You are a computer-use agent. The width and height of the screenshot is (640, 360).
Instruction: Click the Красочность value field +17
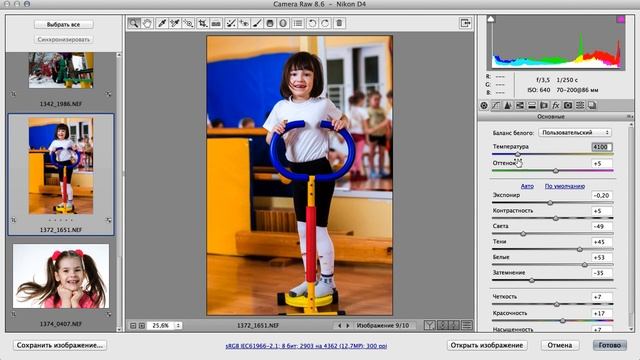point(602,313)
